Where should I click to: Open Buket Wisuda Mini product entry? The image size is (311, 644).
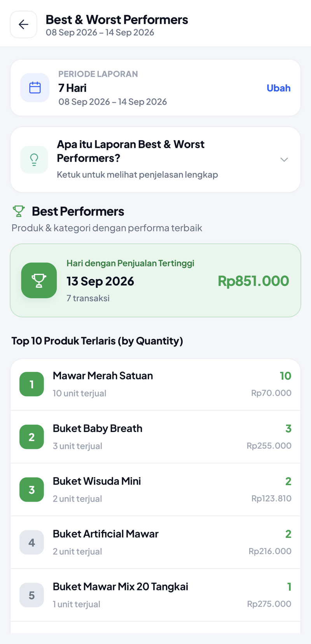[x=155, y=490]
